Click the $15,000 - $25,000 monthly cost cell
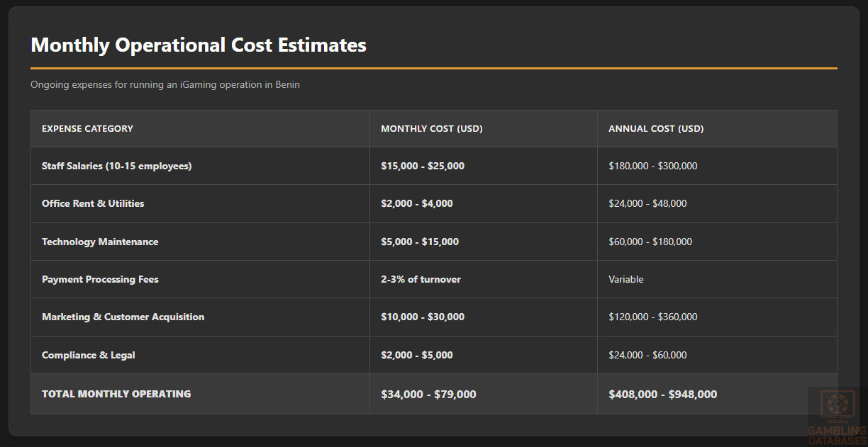Viewport: 868px width, 447px height. (423, 166)
